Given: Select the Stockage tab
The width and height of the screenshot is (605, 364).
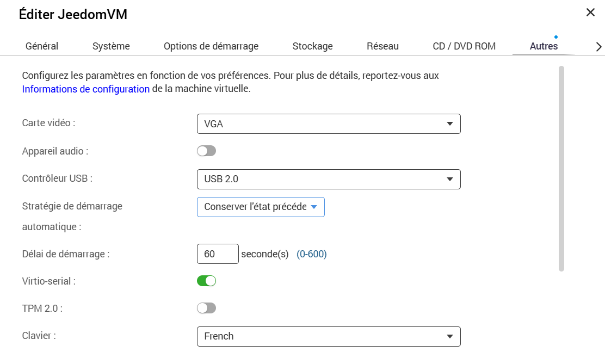Looking at the screenshot, I should (x=312, y=46).
